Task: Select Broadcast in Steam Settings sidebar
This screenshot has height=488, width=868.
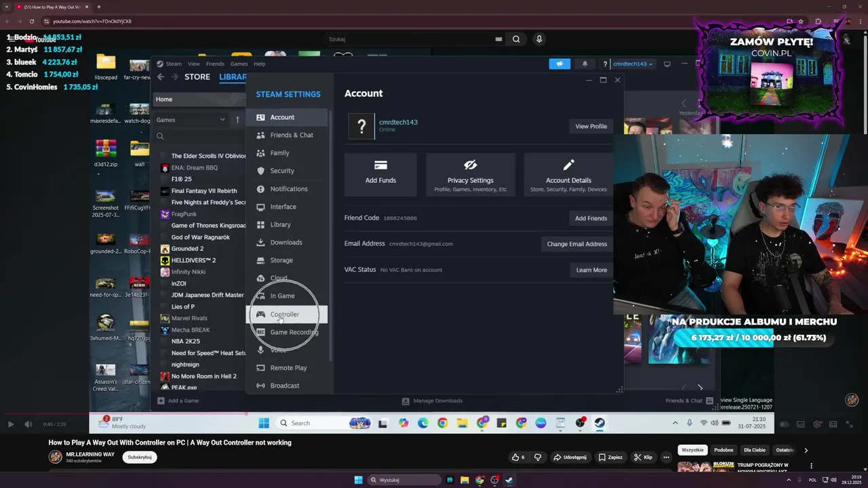Action: 287,386
